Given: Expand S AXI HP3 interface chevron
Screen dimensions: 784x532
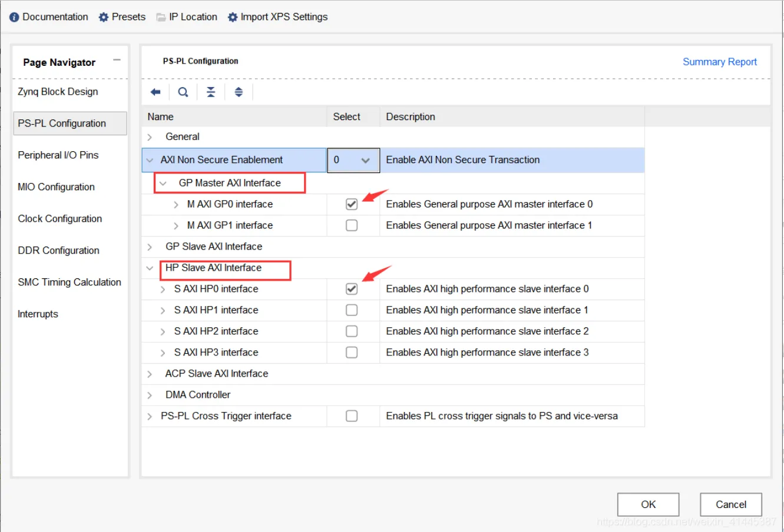Looking at the screenshot, I should click(163, 353).
